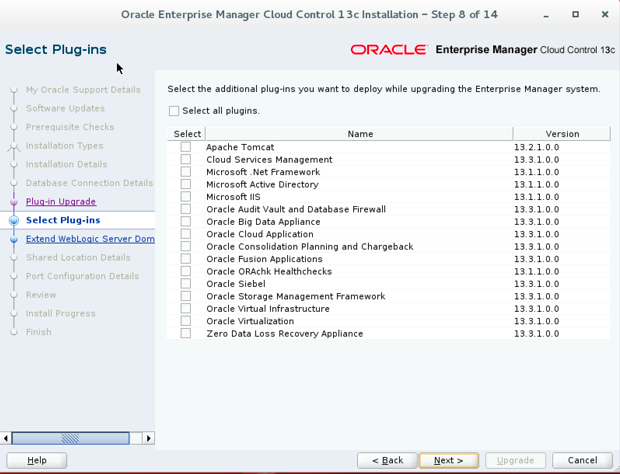The height and width of the screenshot is (474, 620).
Task: Jump to Extend WebLogic Server Domain step
Action: pyautogui.click(x=90, y=239)
